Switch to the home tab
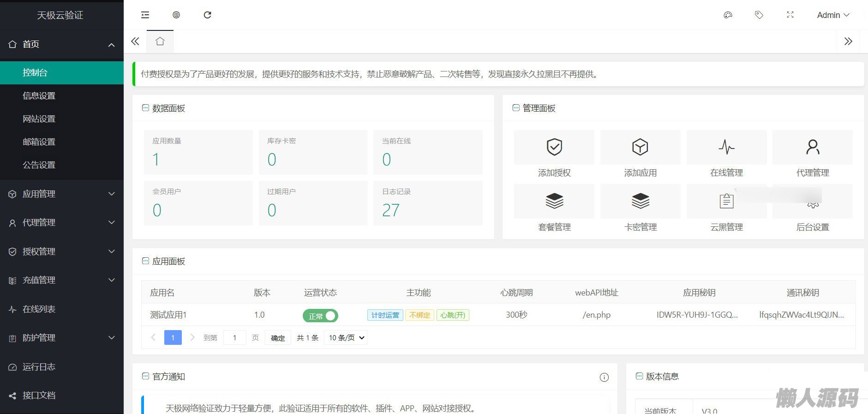The height and width of the screenshot is (414, 868). tap(160, 41)
